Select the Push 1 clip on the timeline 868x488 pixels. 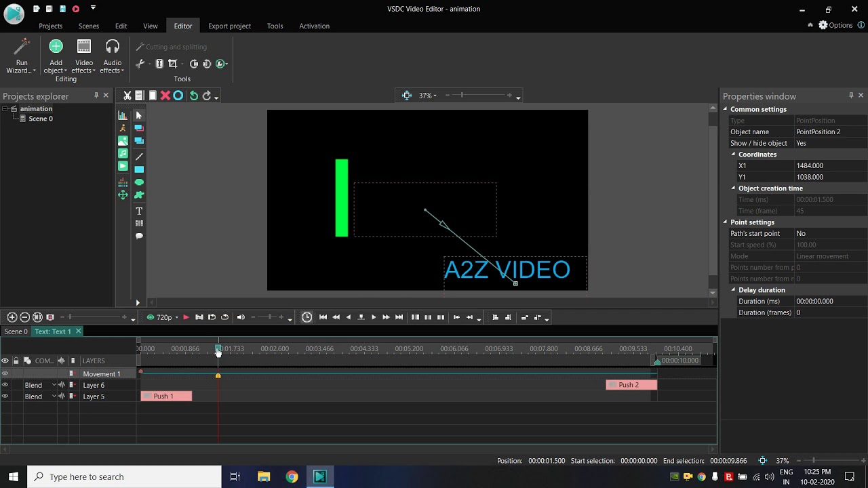coord(166,396)
